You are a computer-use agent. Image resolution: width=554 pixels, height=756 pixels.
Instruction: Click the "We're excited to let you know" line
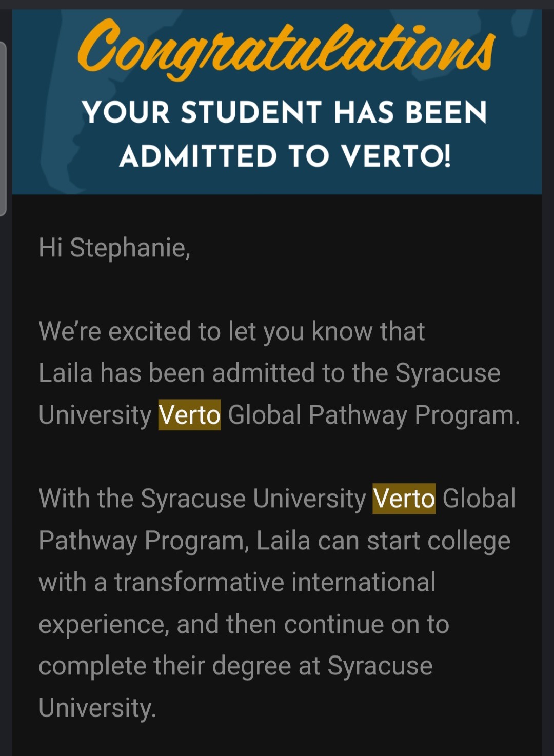tap(231, 331)
